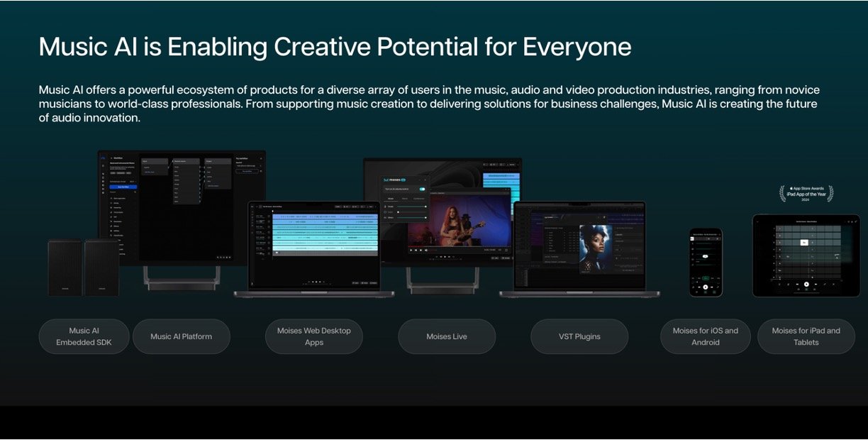
Task: Open Moises for iPad and Tablets pill
Action: pos(806,336)
